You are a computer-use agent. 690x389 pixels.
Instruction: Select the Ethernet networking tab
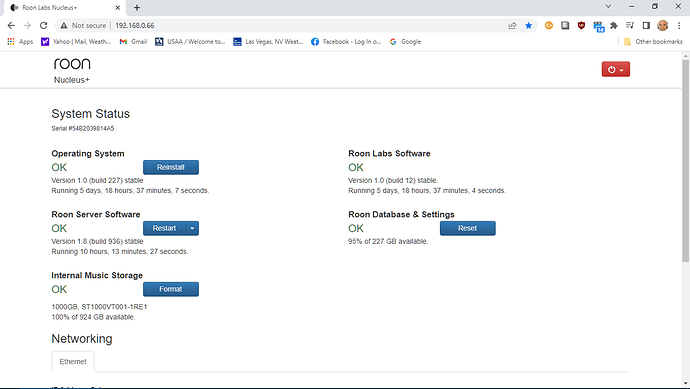pyautogui.click(x=73, y=362)
